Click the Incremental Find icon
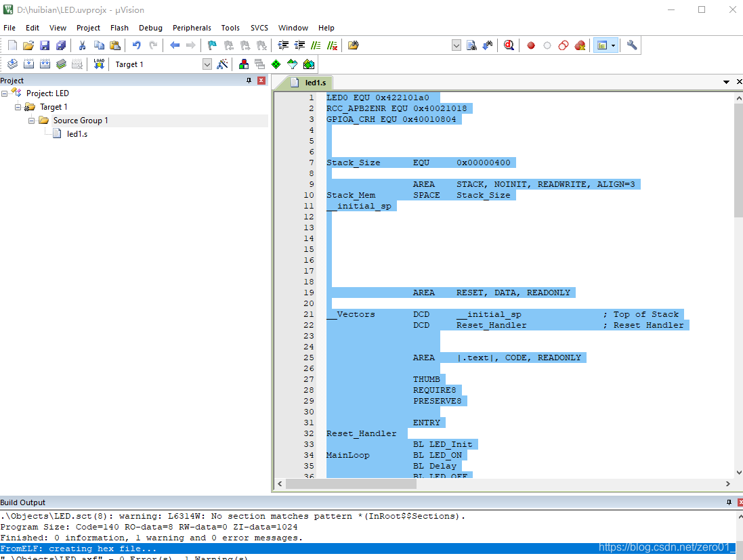 488,45
